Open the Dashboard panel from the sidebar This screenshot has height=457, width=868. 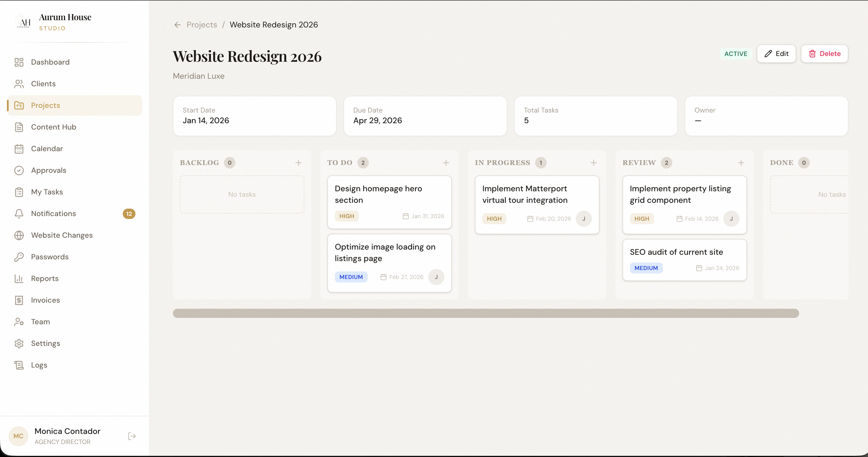click(50, 62)
